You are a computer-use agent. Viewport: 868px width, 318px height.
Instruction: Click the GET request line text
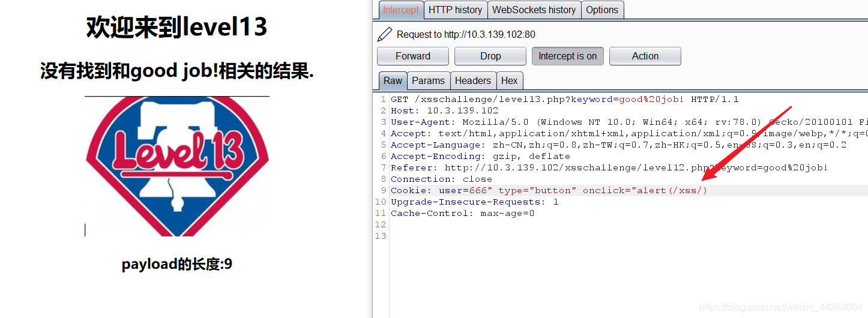click(565, 99)
